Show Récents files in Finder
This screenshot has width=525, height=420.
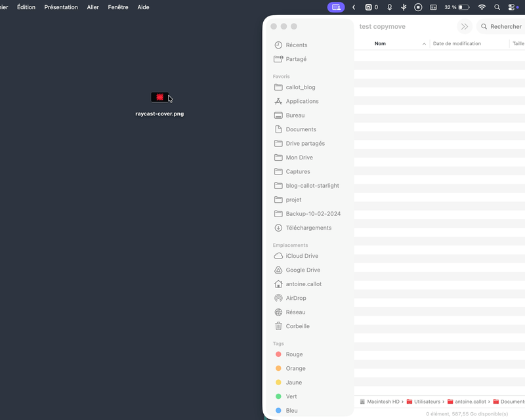click(x=296, y=45)
